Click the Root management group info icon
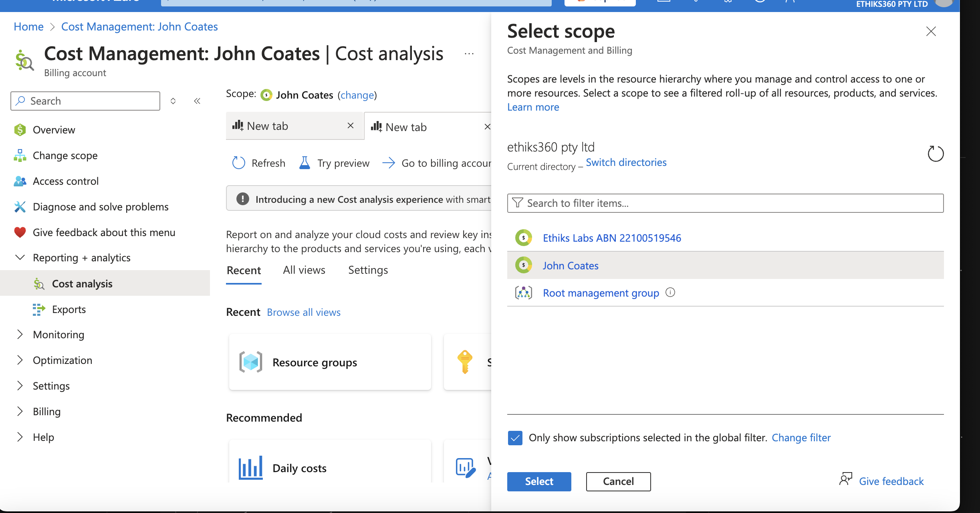 [x=670, y=293]
